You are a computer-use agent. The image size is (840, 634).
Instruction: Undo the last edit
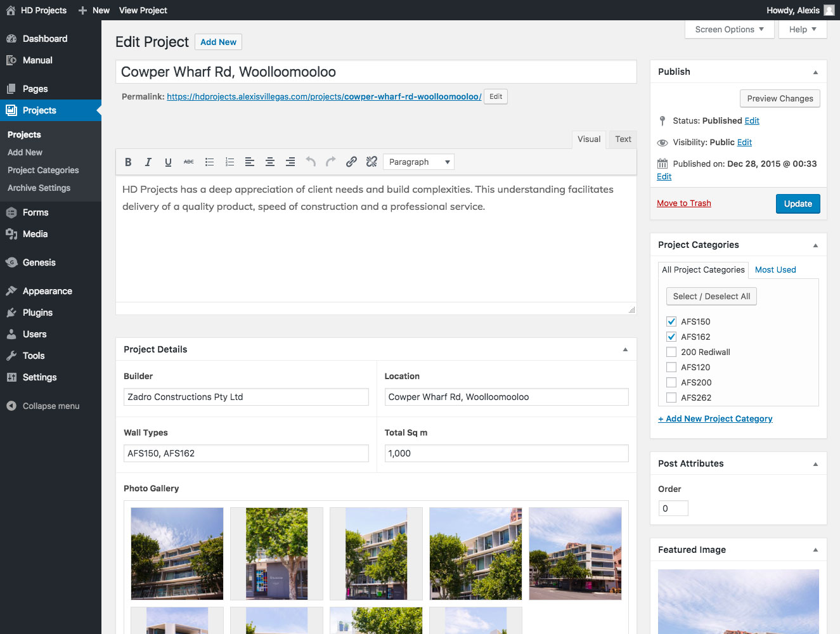(x=311, y=162)
